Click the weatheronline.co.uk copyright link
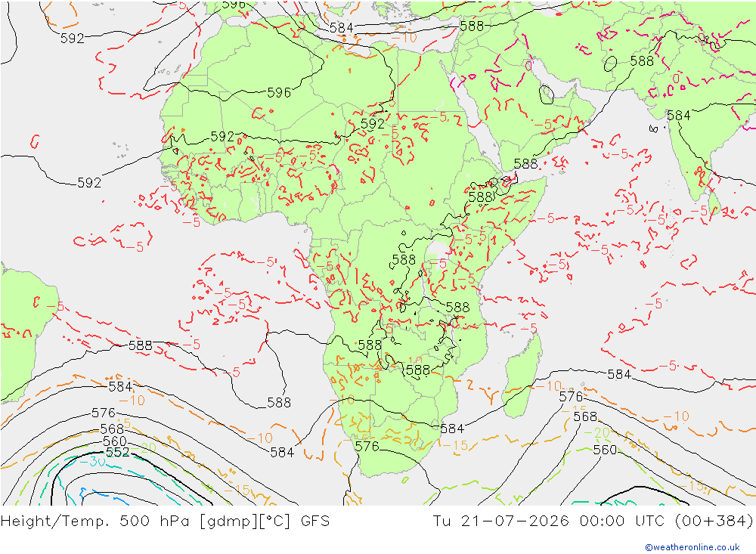This screenshot has width=756, height=554. (x=692, y=547)
